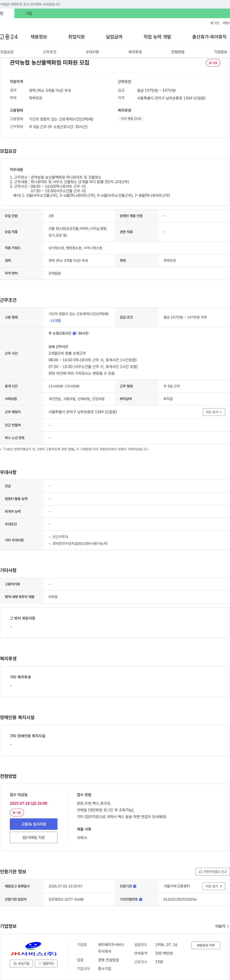Click the 고용24 logo
230x980 pixels.
tap(9, 37)
